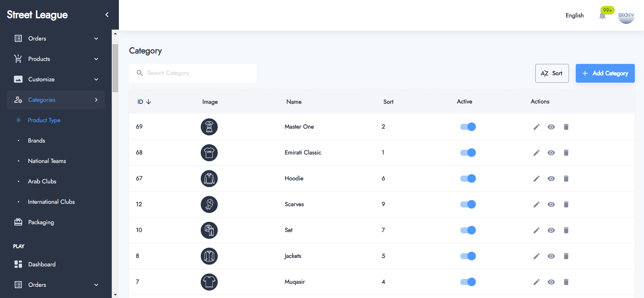Click the sidebar scrollbar down arrow
The height and width of the screenshot is (298, 644).
115,295
